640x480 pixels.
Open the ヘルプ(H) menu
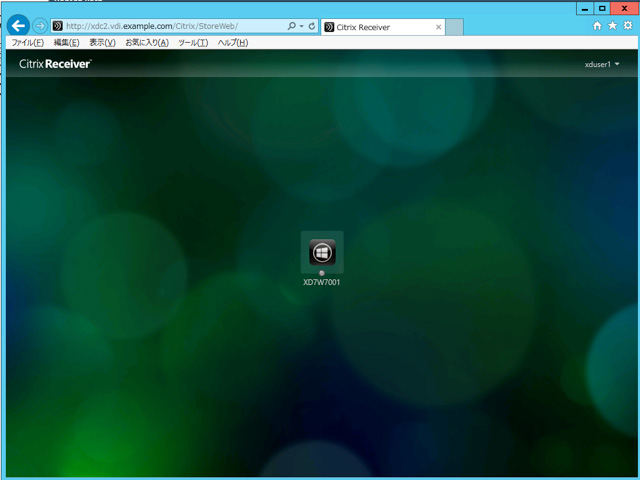(x=233, y=42)
